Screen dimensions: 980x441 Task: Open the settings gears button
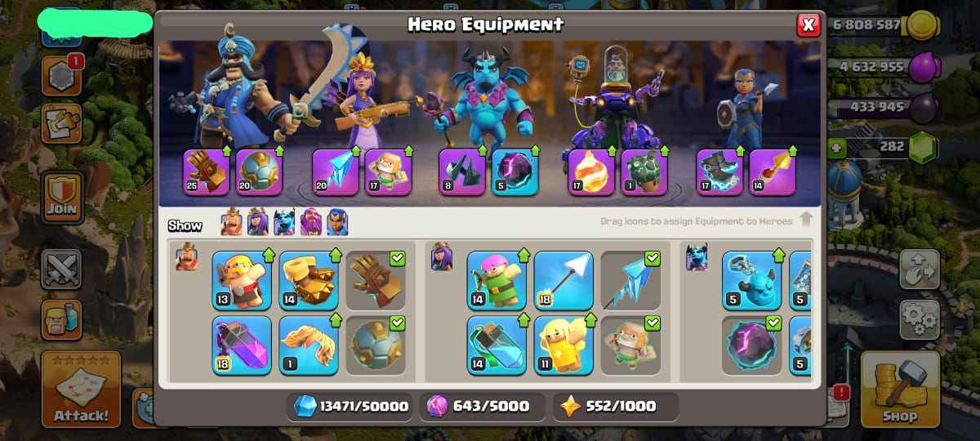coord(920,319)
